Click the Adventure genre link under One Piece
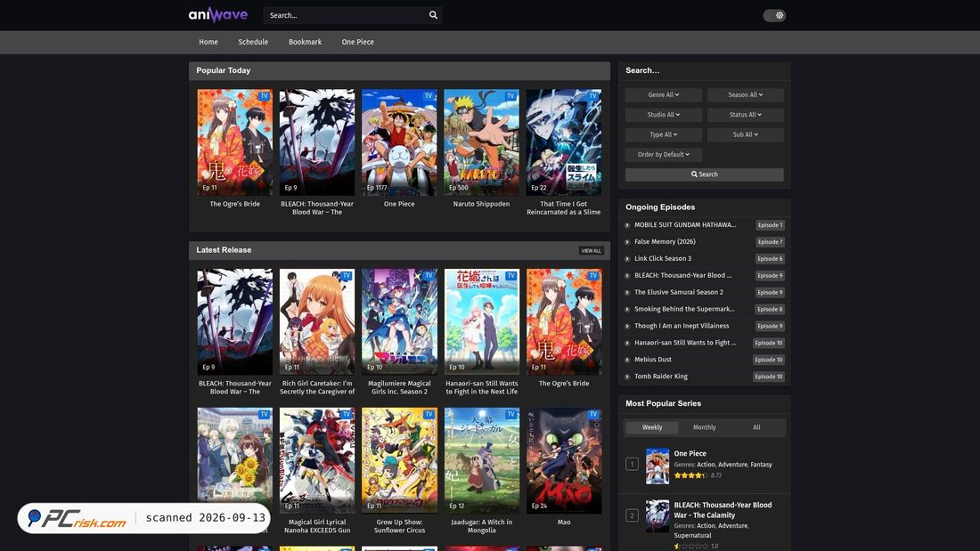 point(732,465)
